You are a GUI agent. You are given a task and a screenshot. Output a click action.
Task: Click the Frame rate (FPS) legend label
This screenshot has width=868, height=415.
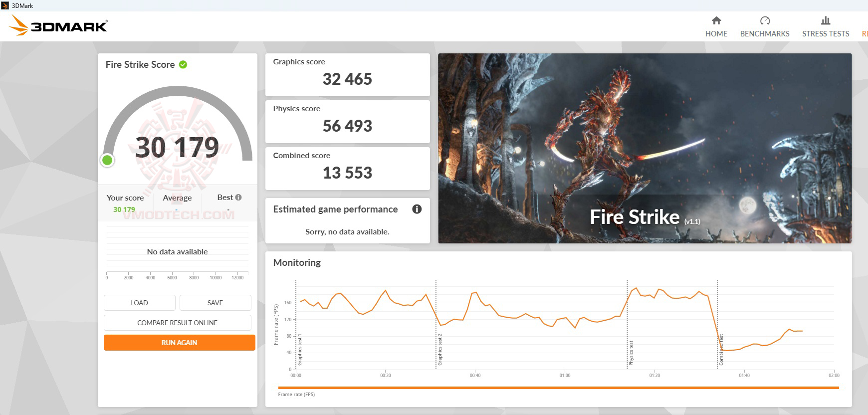(296, 394)
